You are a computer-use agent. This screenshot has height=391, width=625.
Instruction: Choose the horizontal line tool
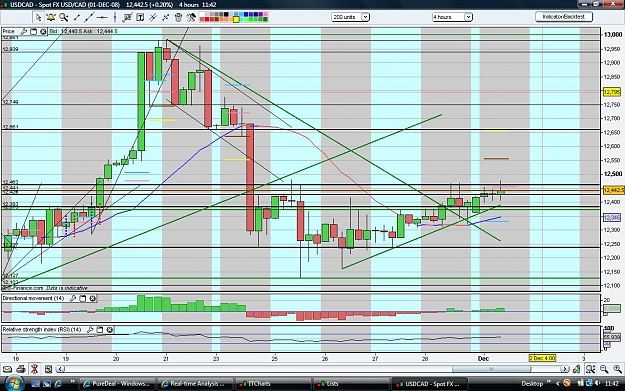pyautogui.click(x=102, y=17)
